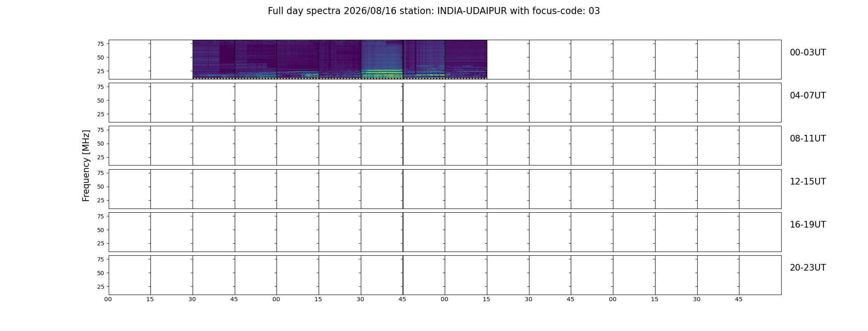Screen dimensions: 868x331
Task: Click the bright blue-green spectrogram tile before 01:45
Action: pyautogui.click(x=382, y=60)
